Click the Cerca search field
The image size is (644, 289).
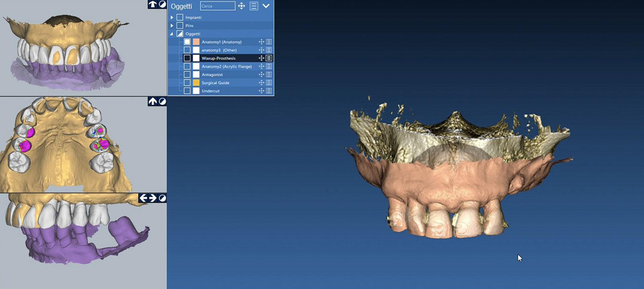(218, 6)
